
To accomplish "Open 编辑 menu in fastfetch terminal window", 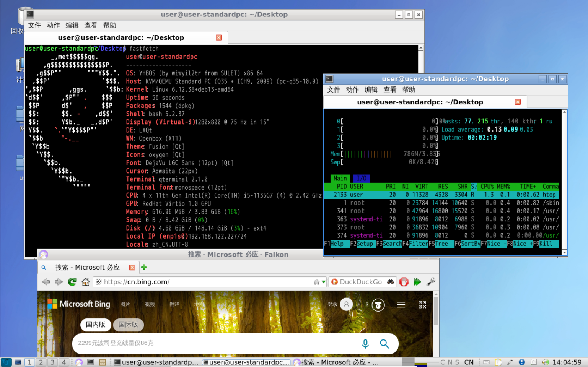I will (x=72, y=25).
